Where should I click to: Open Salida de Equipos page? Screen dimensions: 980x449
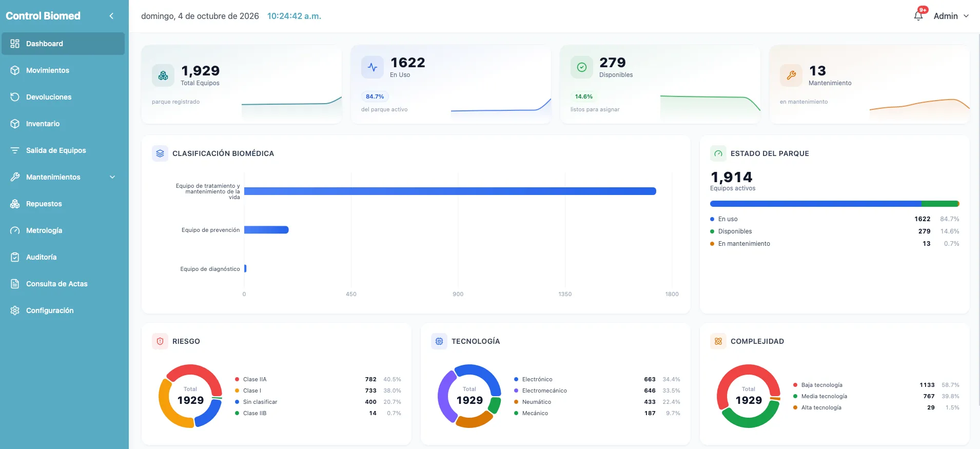[63, 150]
